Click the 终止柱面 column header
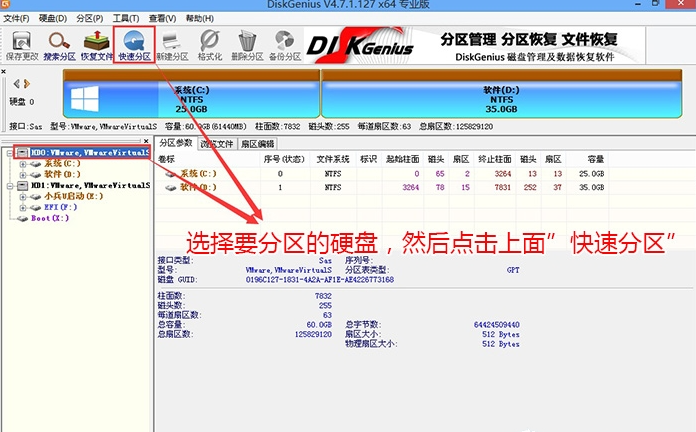The width and height of the screenshot is (696, 432). [494, 159]
